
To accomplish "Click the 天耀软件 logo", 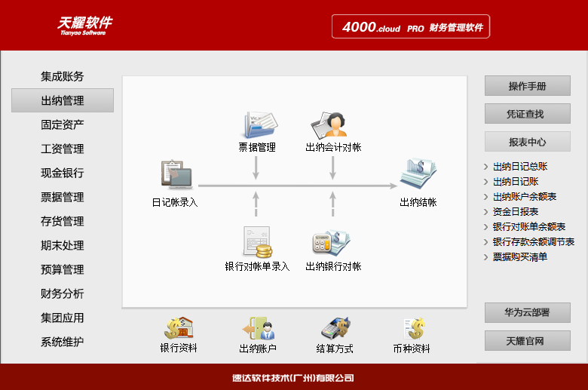I will [x=84, y=26].
